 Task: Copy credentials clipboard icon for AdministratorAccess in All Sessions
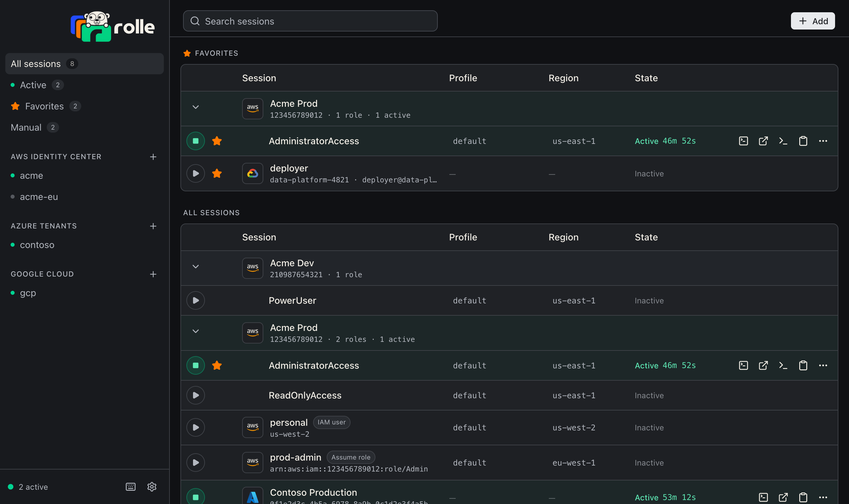pyautogui.click(x=803, y=365)
